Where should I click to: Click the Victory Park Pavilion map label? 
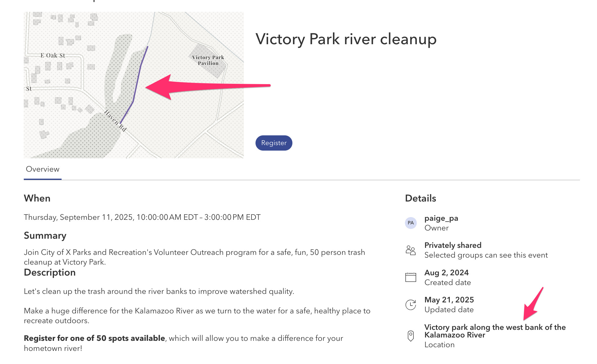(208, 60)
